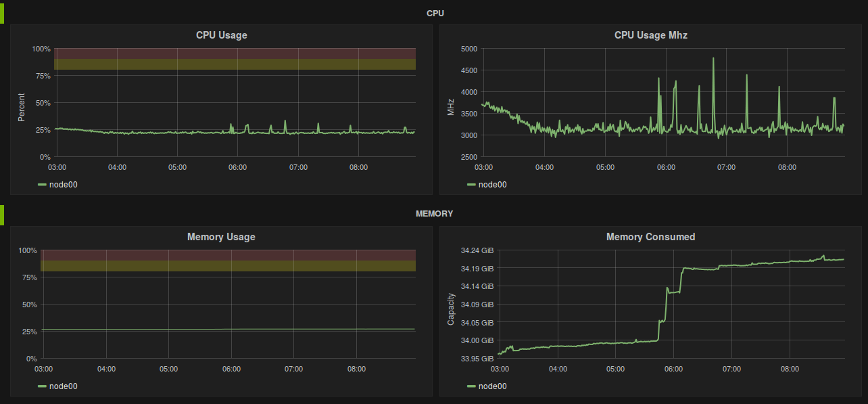Screen dimensions: 868x404
Task: Click the 75% label in Memory Usage panel
Action: 29,277
